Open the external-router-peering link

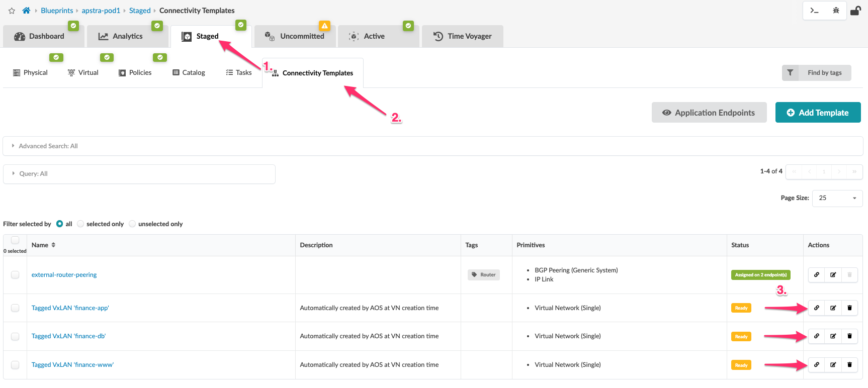point(64,275)
